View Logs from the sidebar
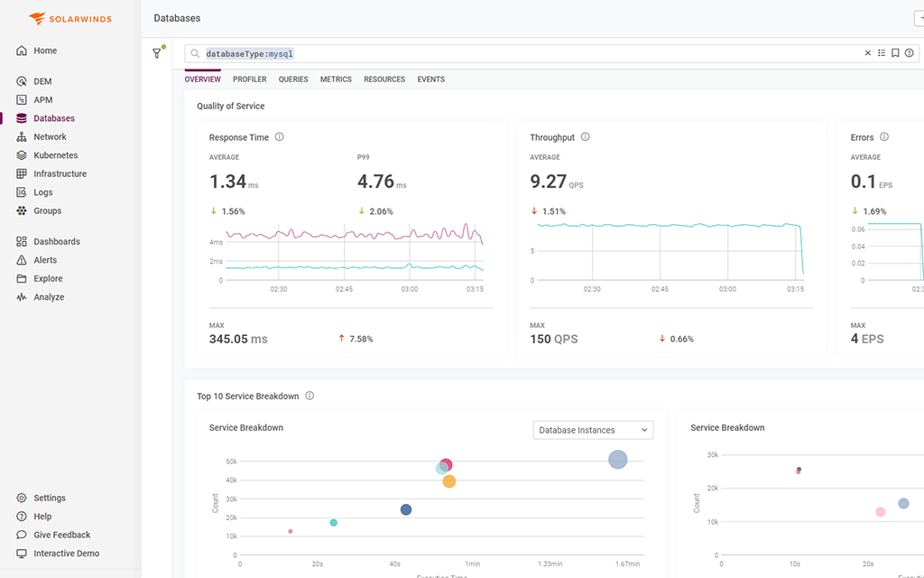Image resolution: width=924 pixels, height=578 pixels. point(42,191)
